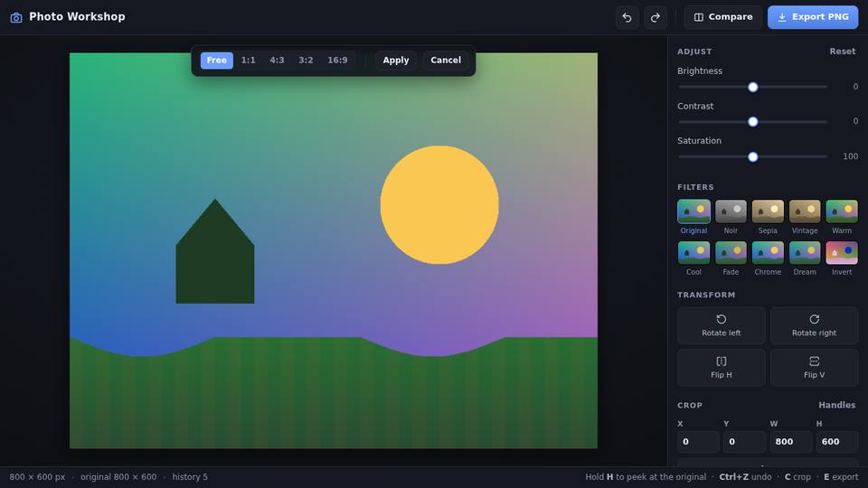Screen dimensions: 868x488
Task: Click the crop Y input field
Action: pyautogui.click(x=744, y=442)
